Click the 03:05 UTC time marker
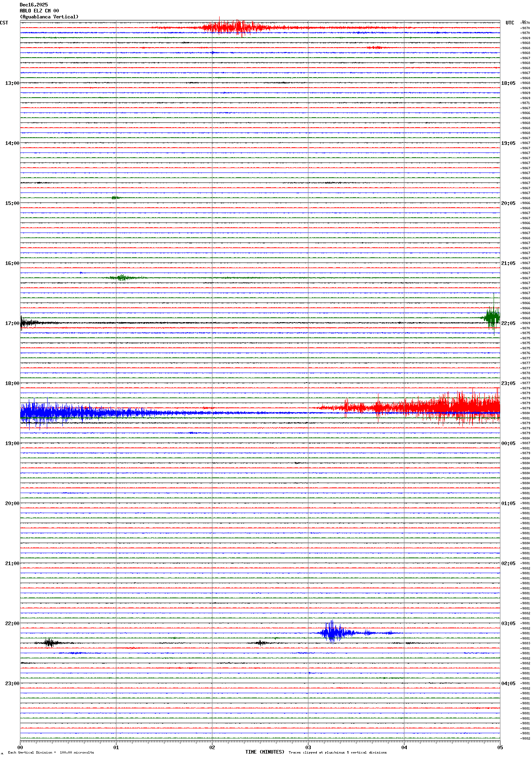This screenshot has width=532, height=758. point(508,624)
